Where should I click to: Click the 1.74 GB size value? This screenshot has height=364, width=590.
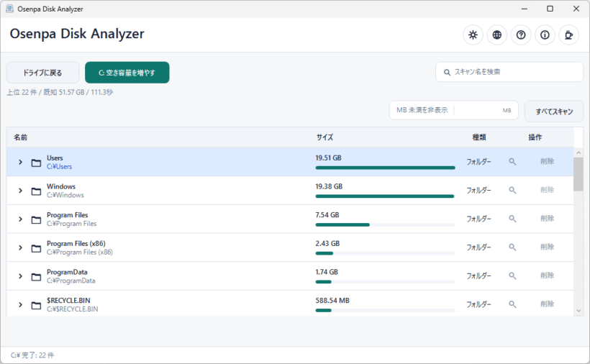coord(327,272)
